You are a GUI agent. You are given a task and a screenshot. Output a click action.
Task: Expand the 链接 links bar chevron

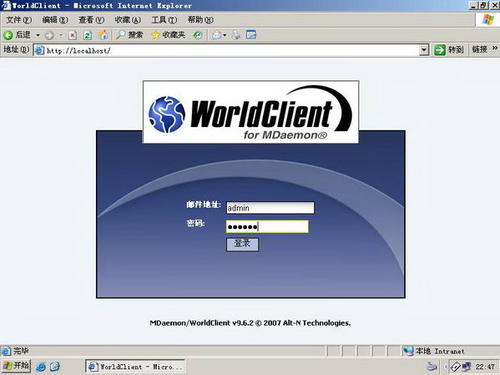495,49
